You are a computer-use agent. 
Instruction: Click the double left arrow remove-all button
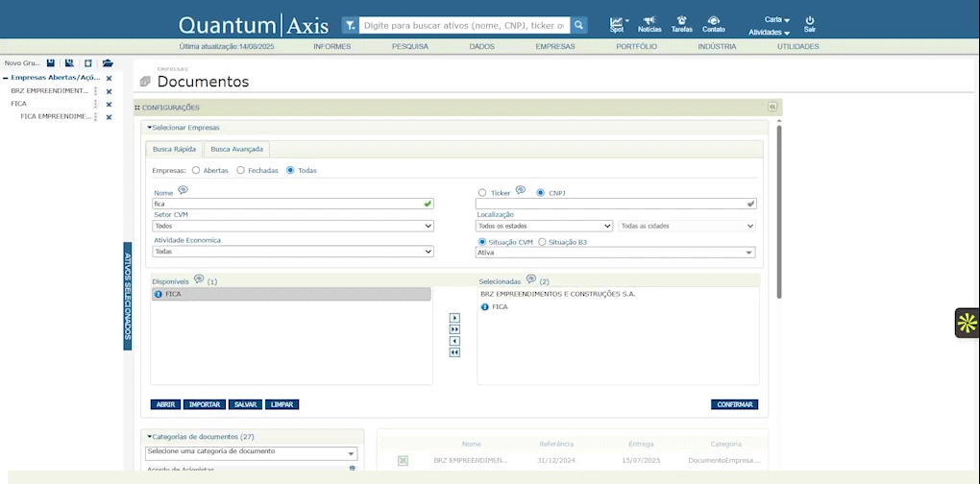click(455, 352)
